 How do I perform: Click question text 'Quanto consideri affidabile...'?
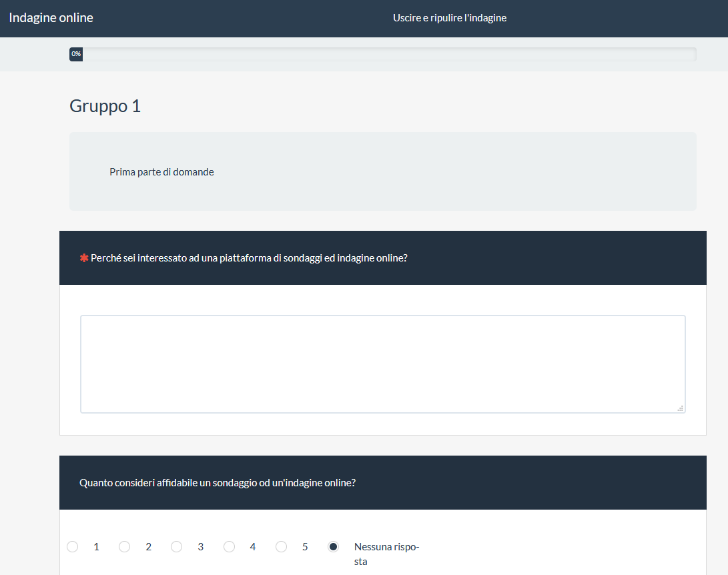pyautogui.click(x=218, y=483)
